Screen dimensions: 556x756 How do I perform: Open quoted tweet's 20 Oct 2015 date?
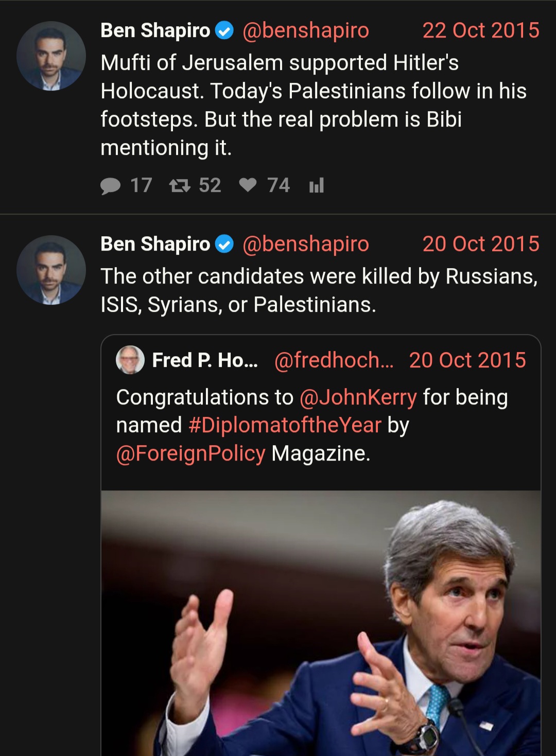[467, 360]
